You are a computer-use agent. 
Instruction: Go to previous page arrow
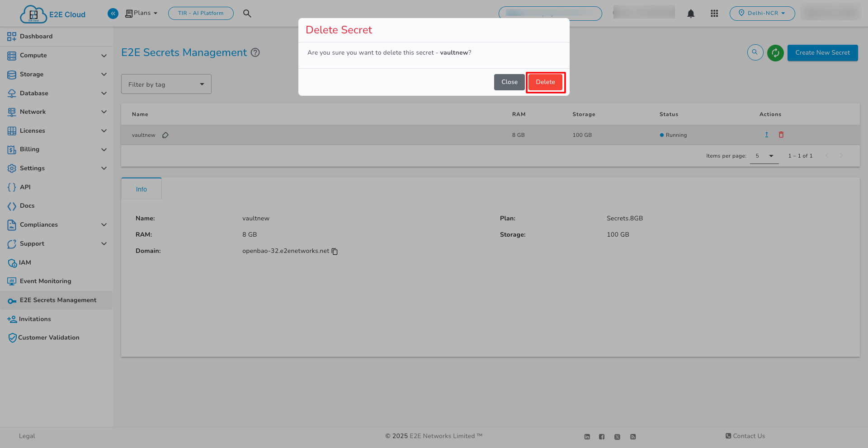827,156
